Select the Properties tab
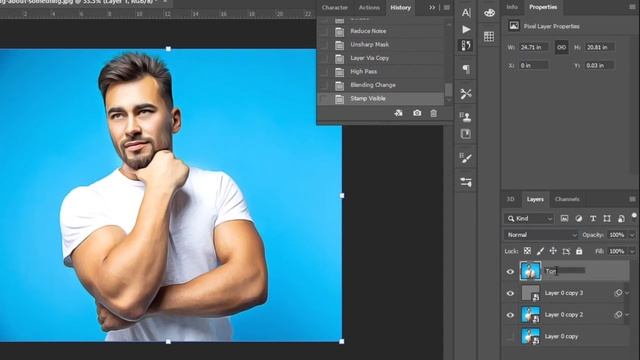This screenshot has width=640, height=360. tap(543, 7)
